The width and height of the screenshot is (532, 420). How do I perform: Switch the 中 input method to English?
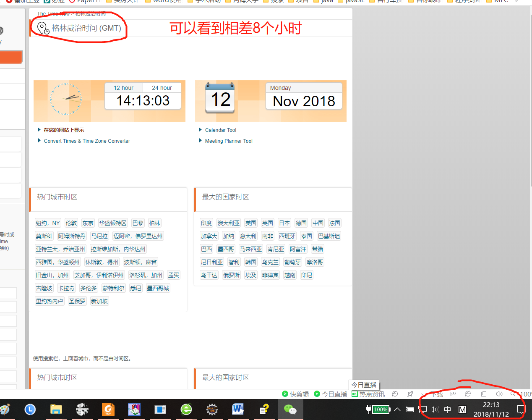tap(448, 409)
